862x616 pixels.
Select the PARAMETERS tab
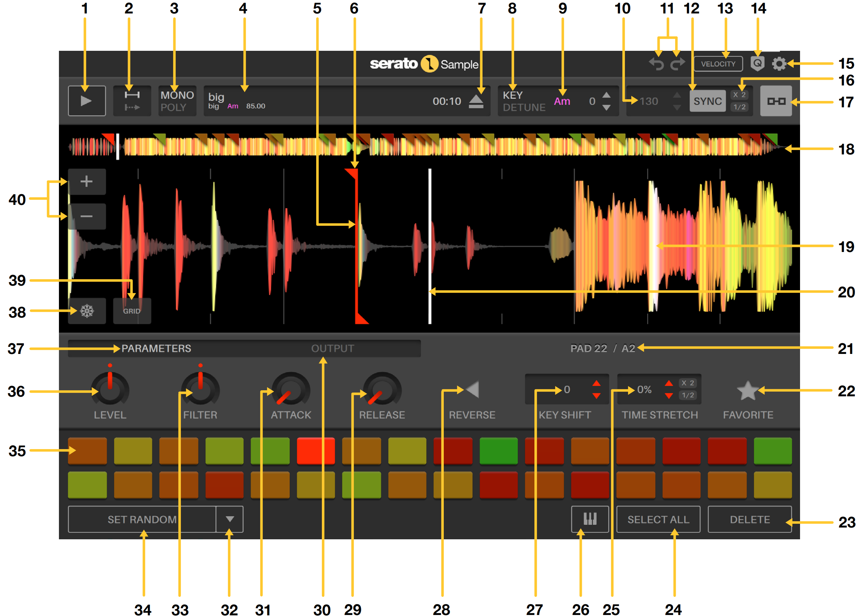(x=156, y=348)
